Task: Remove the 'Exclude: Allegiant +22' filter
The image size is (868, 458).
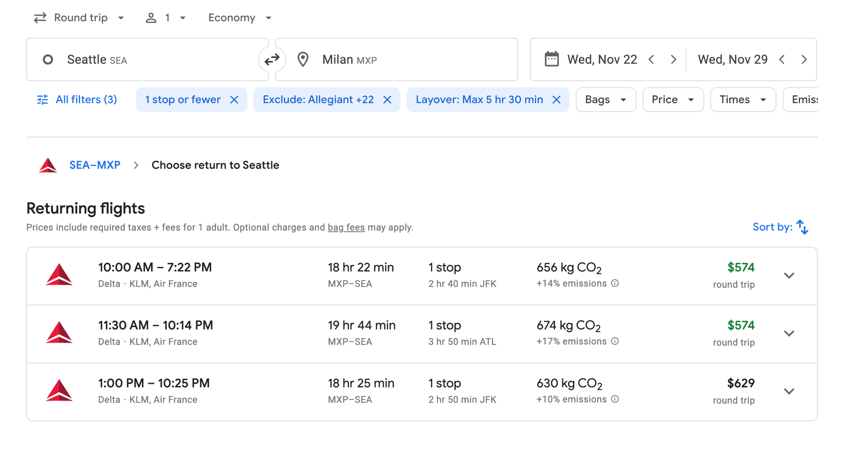Action: click(x=387, y=99)
